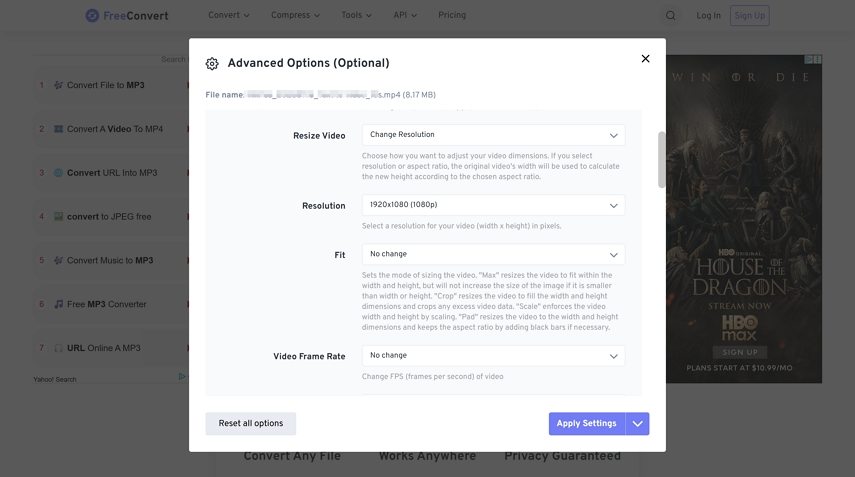Open URL Online A MP3 result
Viewport: 855px width, 477px height.
click(x=104, y=348)
